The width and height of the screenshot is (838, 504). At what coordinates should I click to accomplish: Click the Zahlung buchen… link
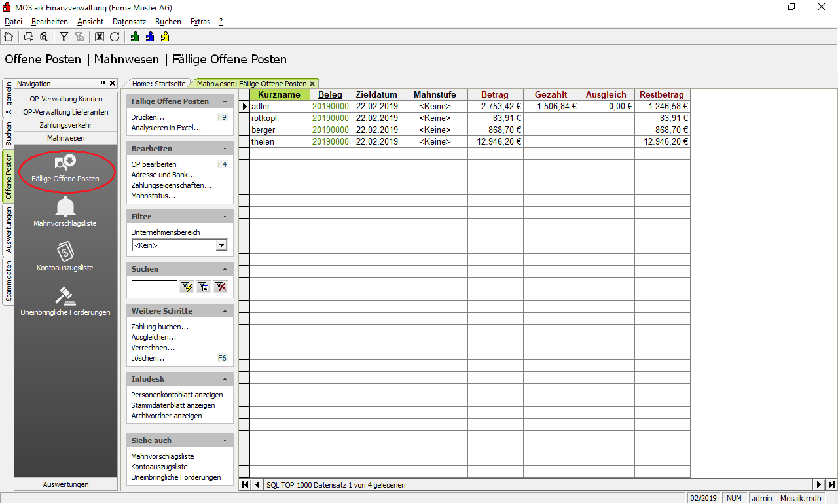point(160,327)
